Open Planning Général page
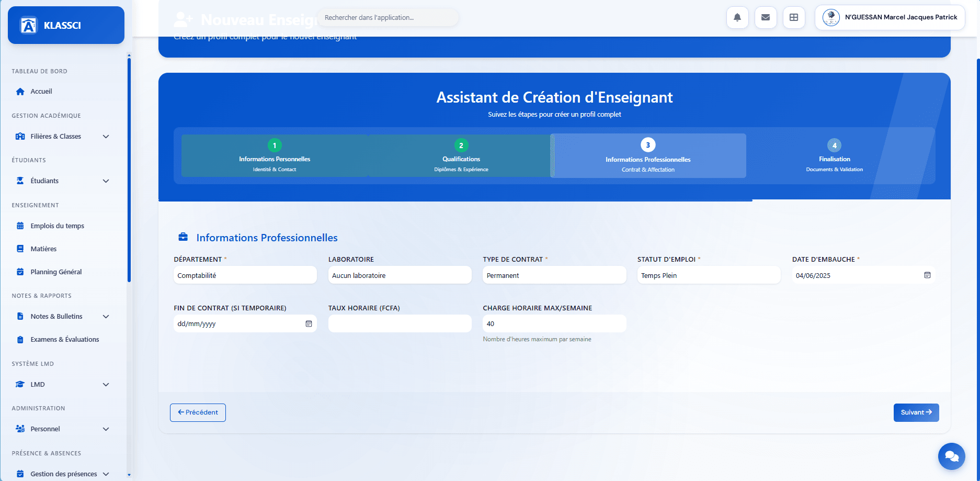Screen dimensions: 980x481 coord(64,272)
